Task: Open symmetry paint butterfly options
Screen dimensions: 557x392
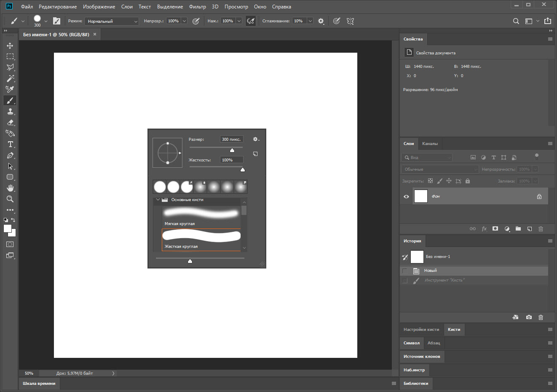Action: point(350,21)
